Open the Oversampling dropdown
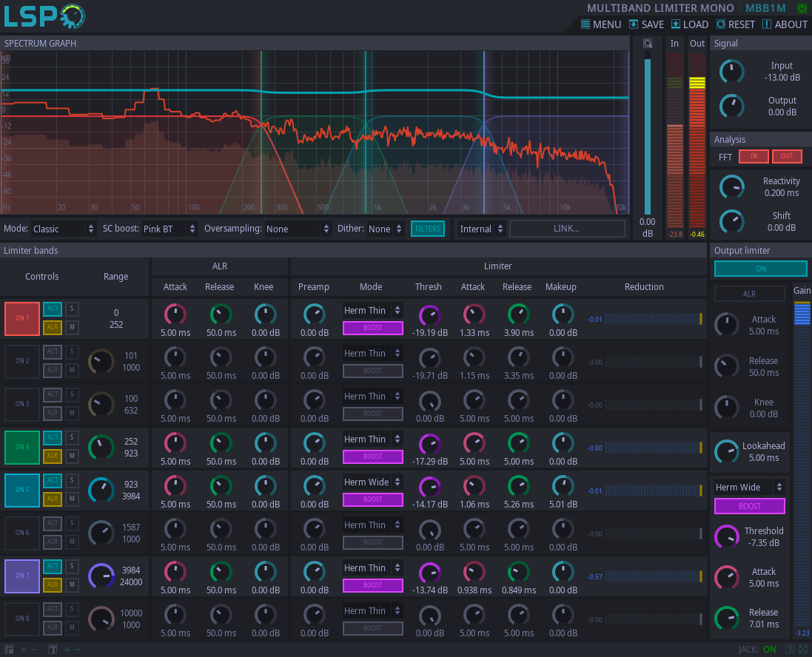Viewport: 812px width, 657px height. point(298,229)
